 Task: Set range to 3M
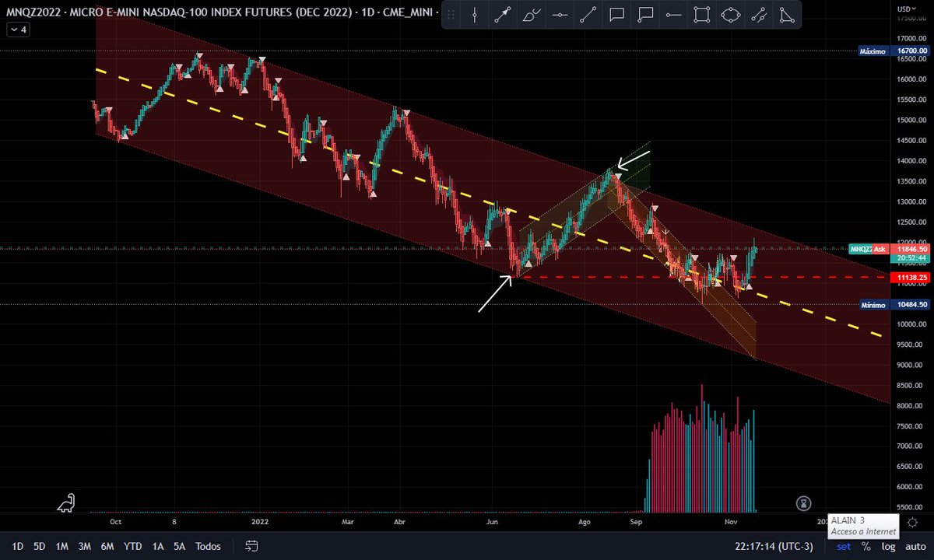point(85,546)
